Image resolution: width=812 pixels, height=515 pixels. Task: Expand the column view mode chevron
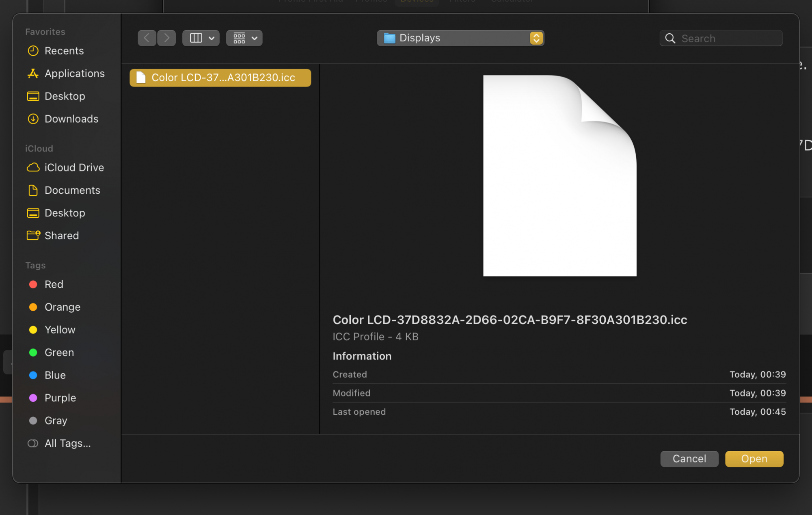pos(212,38)
